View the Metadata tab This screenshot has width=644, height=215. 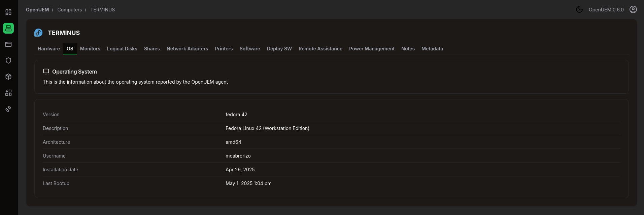click(x=432, y=49)
